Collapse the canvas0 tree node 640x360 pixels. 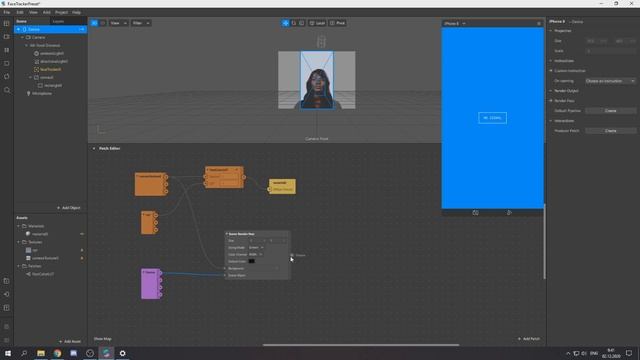[x=30, y=78]
